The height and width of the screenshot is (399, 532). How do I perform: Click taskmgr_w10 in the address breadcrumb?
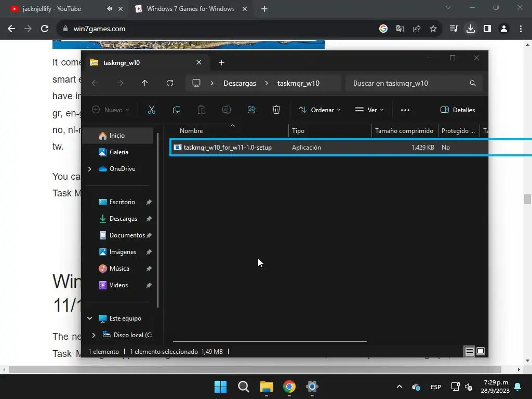point(298,84)
